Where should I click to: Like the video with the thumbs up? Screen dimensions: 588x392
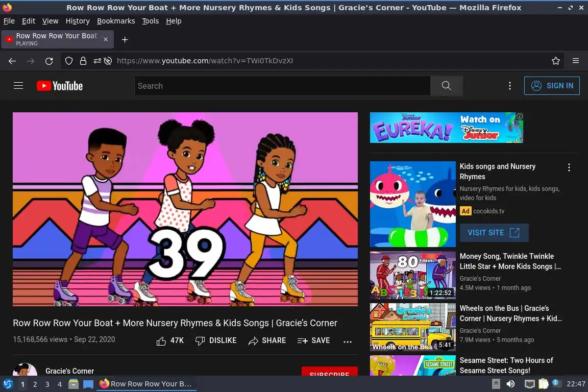pos(161,341)
